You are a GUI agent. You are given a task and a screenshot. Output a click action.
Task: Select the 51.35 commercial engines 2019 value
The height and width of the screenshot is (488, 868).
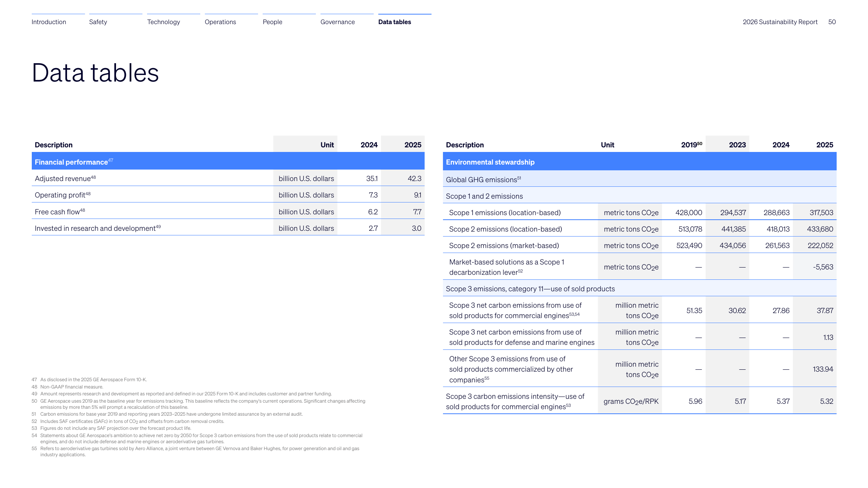coord(694,310)
